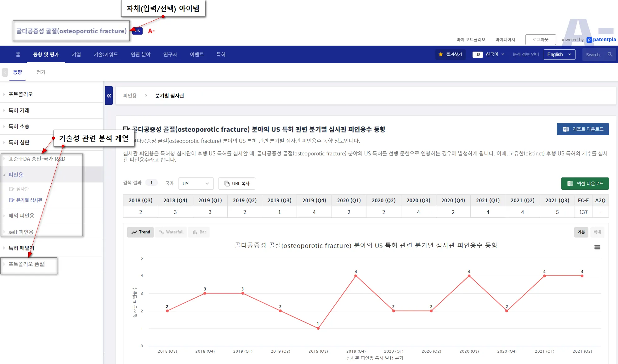Toggle chart size to 확대
The height and width of the screenshot is (364, 618).
click(x=597, y=232)
